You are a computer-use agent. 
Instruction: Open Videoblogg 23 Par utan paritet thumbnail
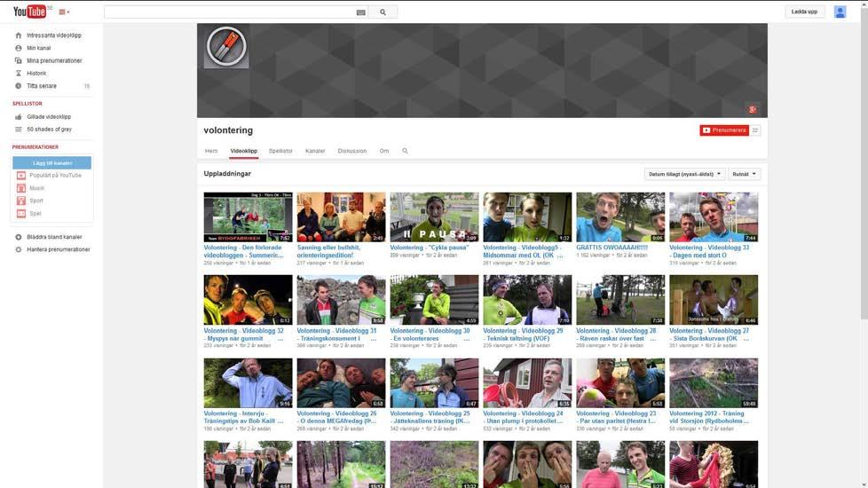[x=620, y=383]
